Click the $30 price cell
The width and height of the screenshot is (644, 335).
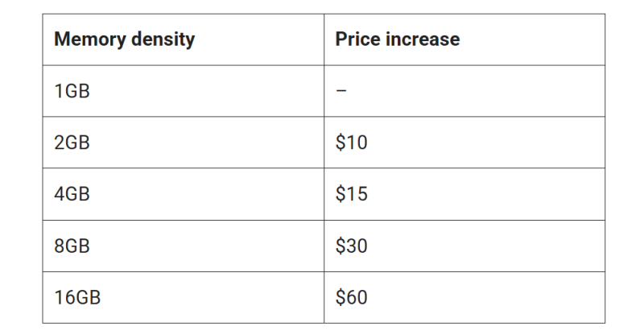(x=352, y=246)
